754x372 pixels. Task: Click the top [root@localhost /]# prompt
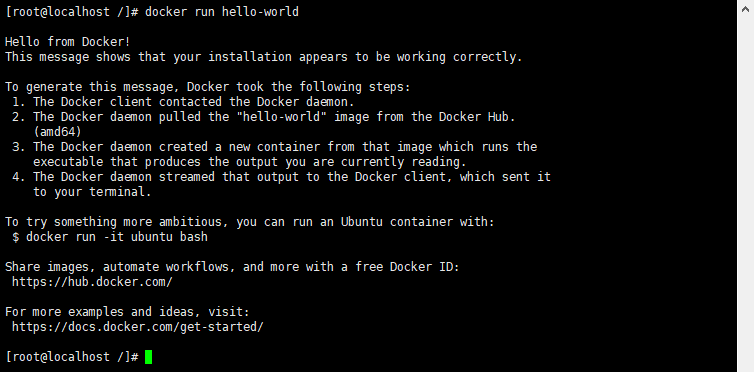coord(72,12)
